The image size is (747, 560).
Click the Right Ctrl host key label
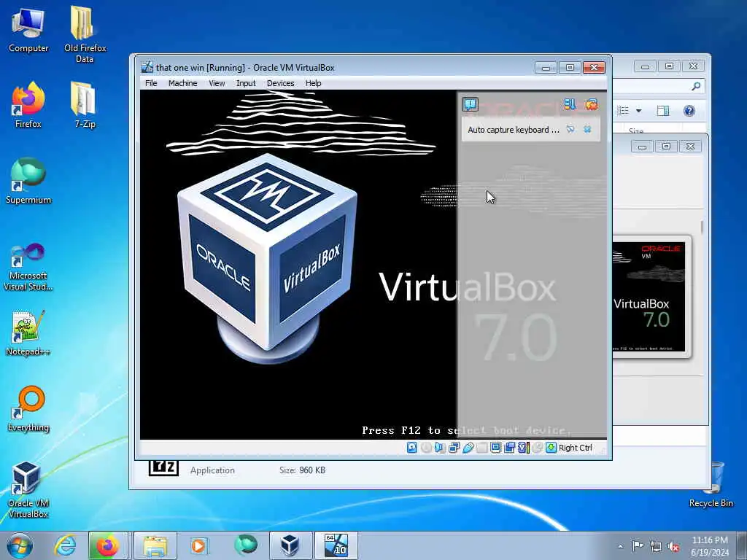tap(575, 448)
